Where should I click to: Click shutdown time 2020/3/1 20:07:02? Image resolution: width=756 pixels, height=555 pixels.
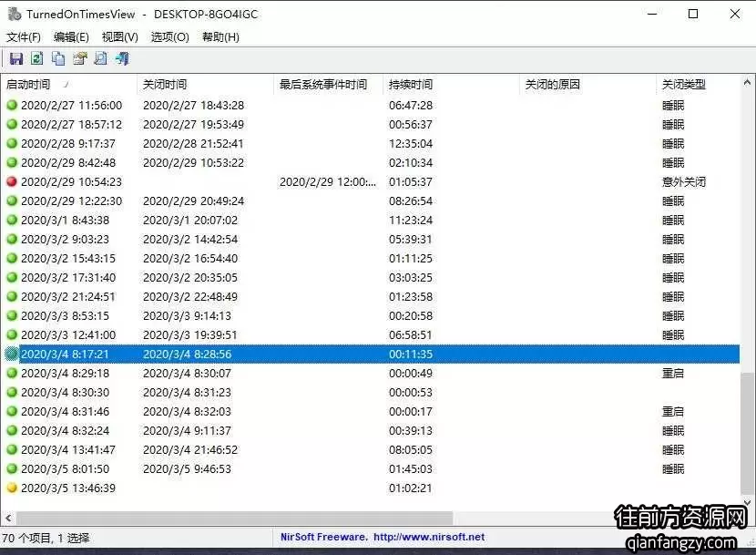[190, 220]
